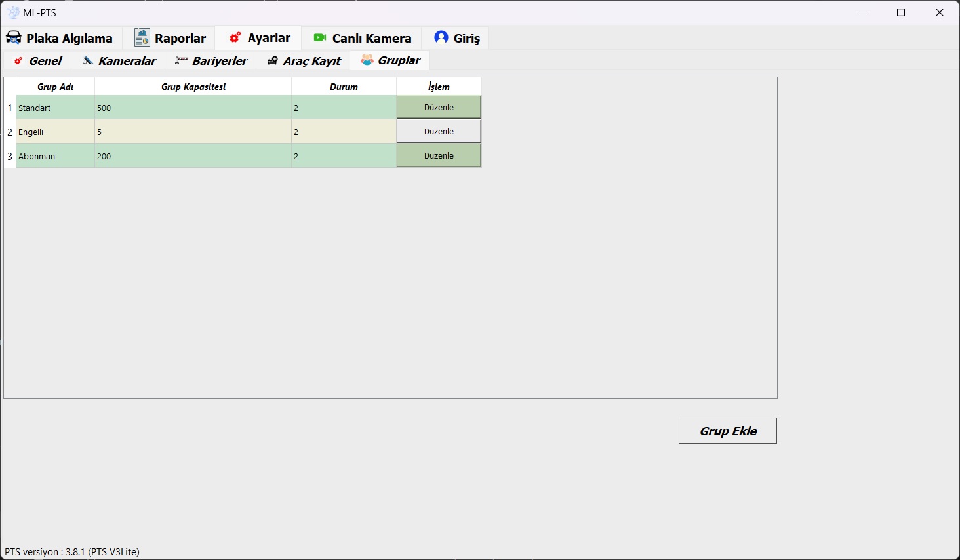Image resolution: width=960 pixels, height=560 pixels.
Task: Select row header number 2
Action: (x=10, y=132)
